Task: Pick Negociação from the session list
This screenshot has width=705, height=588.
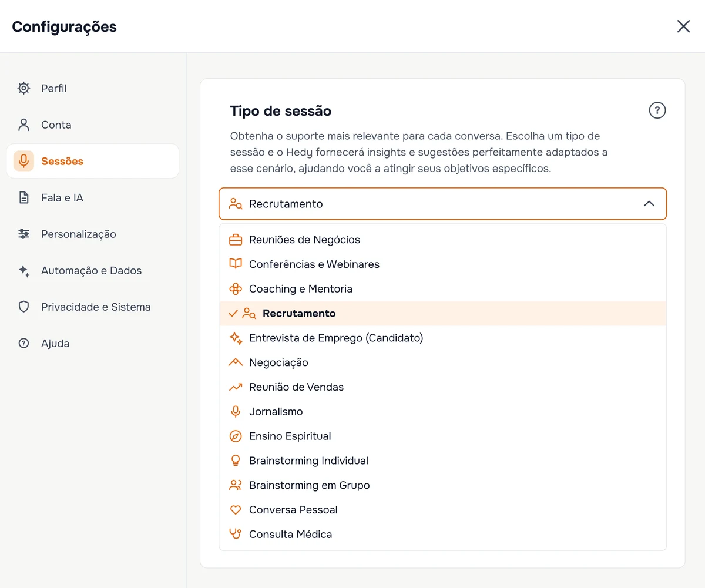Action: [x=443, y=362]
